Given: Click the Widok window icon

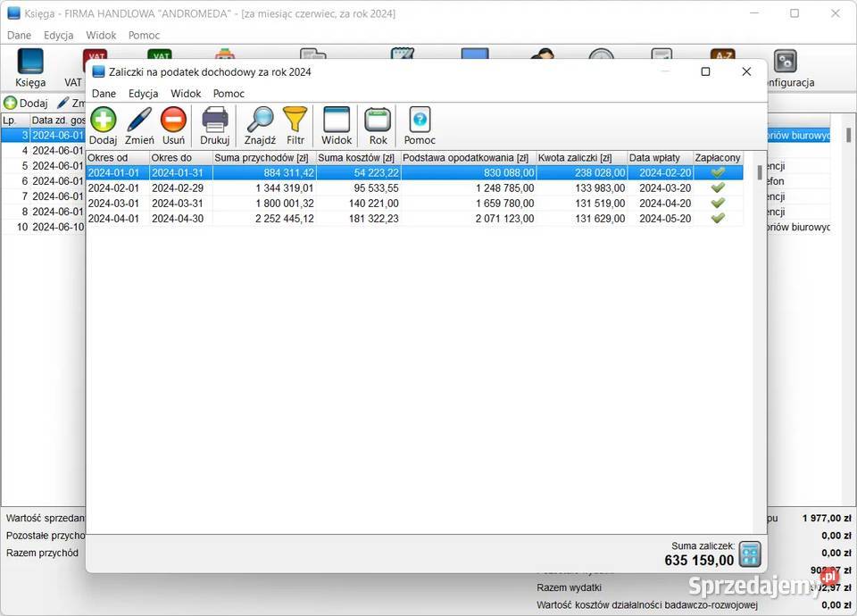Looking at the screenshot, I should click(x=337, y=121).
